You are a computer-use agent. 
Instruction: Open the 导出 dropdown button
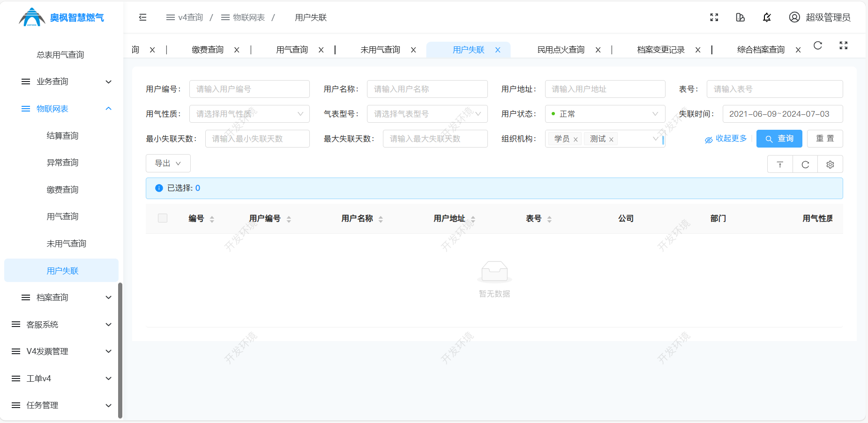(x=168, y=163)
